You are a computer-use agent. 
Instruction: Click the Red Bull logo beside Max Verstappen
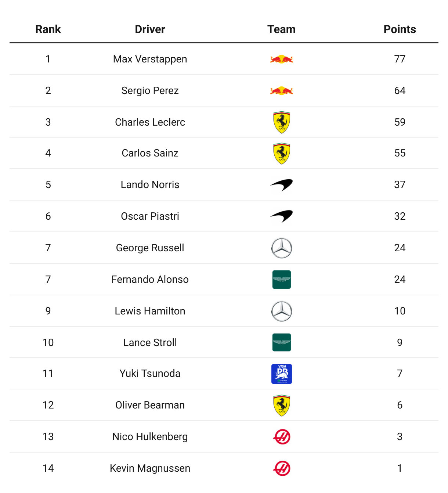(282, 59)
